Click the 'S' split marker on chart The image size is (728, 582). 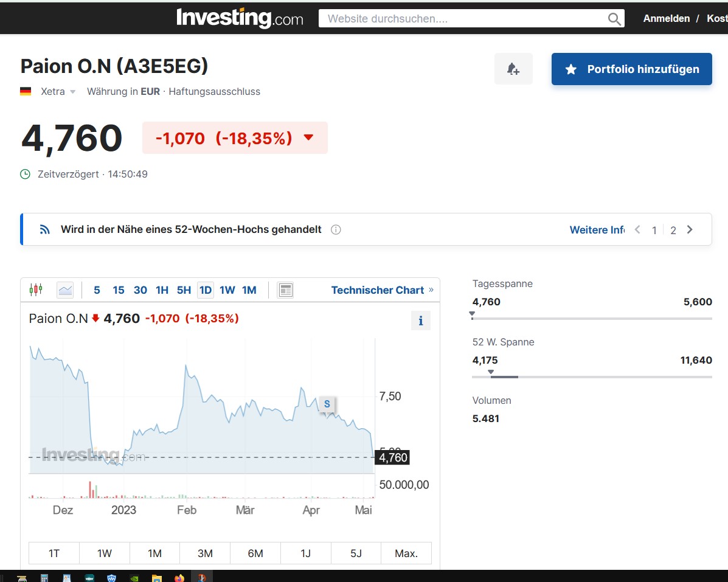click(x=327, y=404)
